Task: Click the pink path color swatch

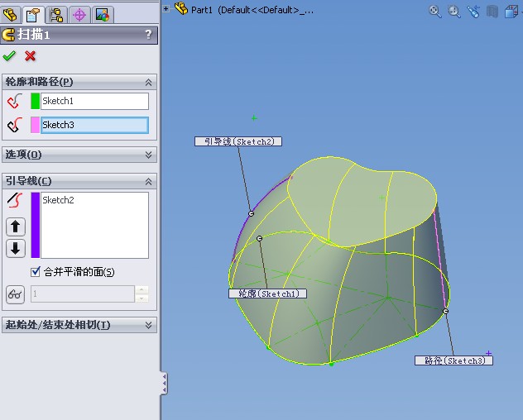Action: tap(35, 125)
